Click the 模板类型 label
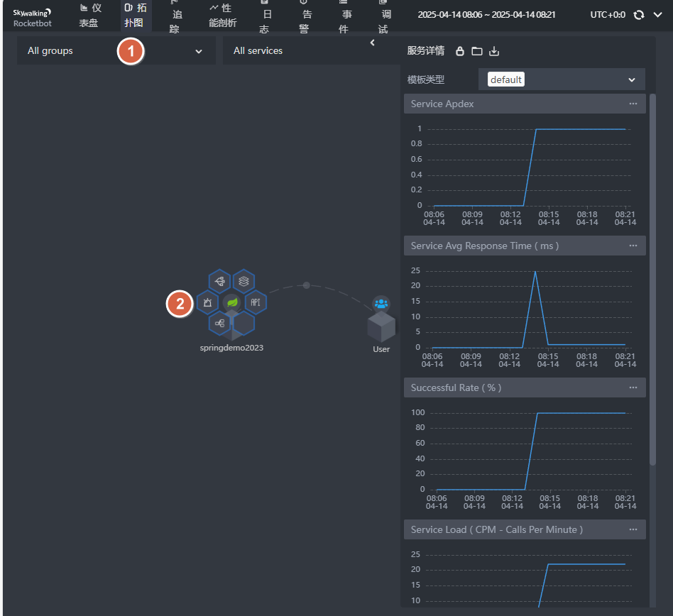The height and width of the screenshot is (616, 673). [x=426, y=79]
